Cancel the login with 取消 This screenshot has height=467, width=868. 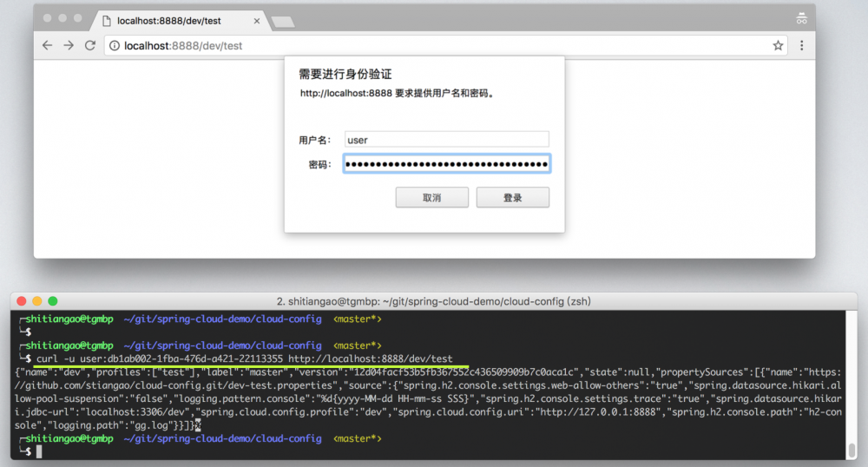coord(431,198)
